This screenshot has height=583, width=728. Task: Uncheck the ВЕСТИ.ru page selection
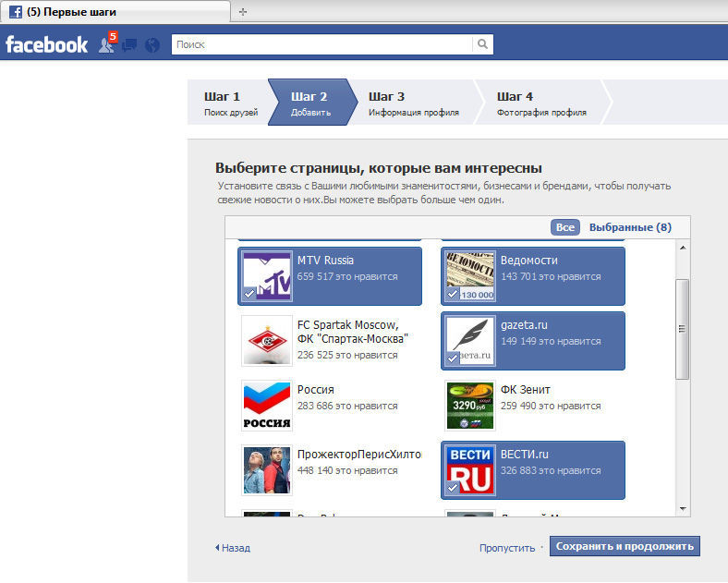click(x=533, y=469)
